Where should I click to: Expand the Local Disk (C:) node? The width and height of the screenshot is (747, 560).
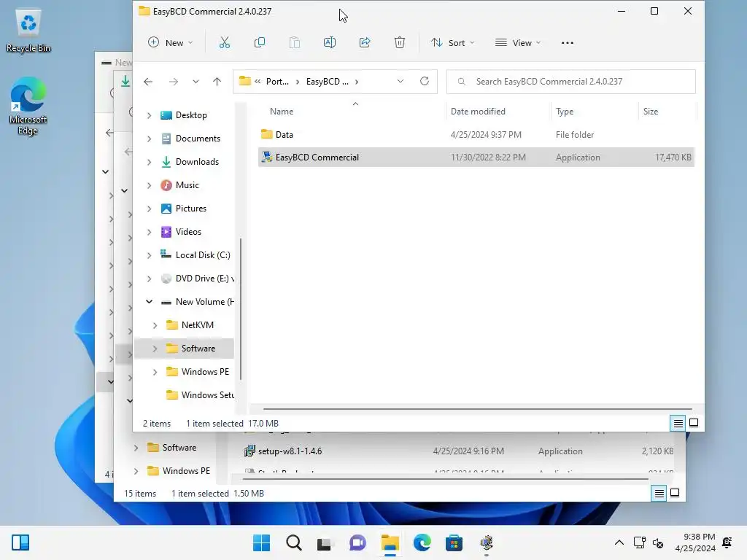pos(149,255)
